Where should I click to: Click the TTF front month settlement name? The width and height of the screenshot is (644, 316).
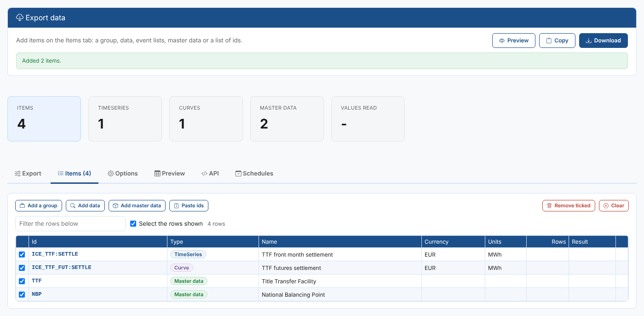297,255
